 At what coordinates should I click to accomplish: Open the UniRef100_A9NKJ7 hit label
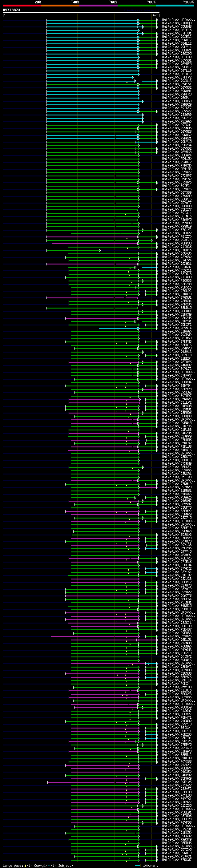[x=177, y=40]
